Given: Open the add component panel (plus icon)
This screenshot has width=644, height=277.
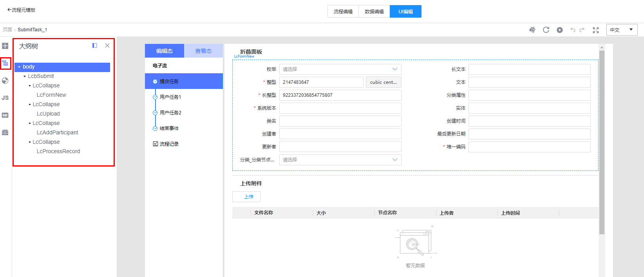Looking at the screenshot, I should [x=5, y=46].
